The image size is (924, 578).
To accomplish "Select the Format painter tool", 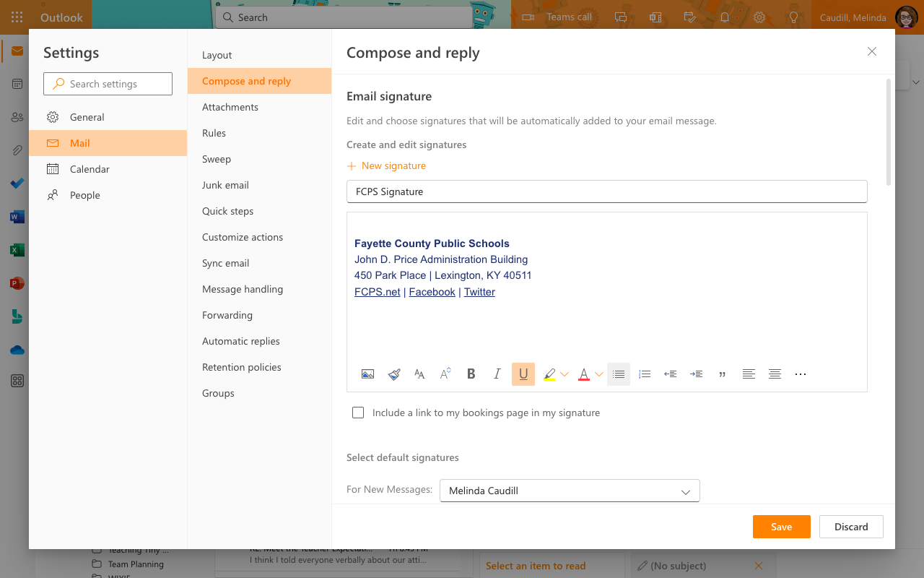I will [393, 374].
